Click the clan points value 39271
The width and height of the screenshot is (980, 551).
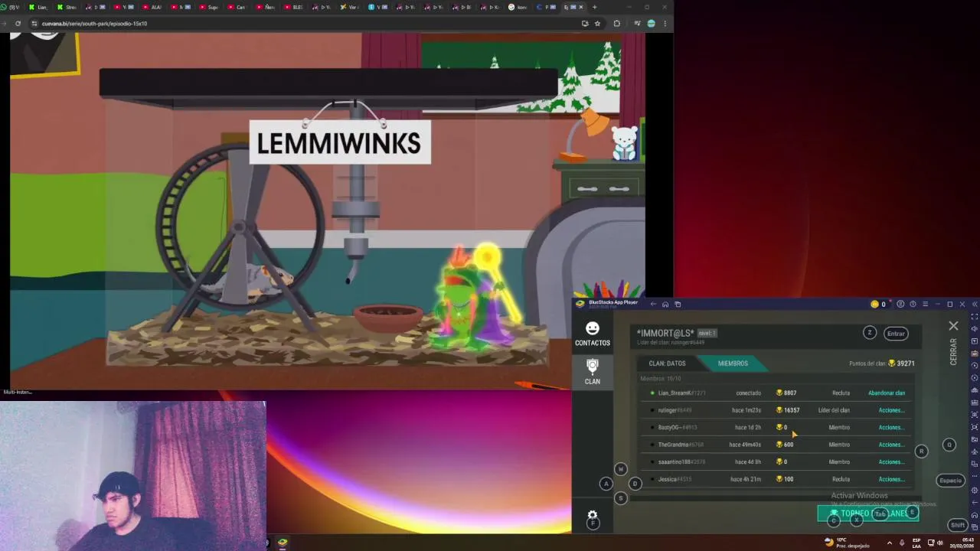tap(906, 364)
